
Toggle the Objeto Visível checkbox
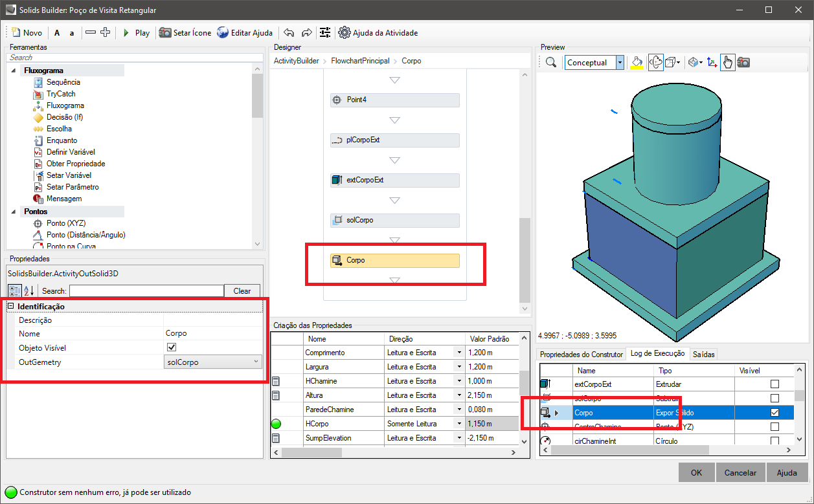coord(172,347)
